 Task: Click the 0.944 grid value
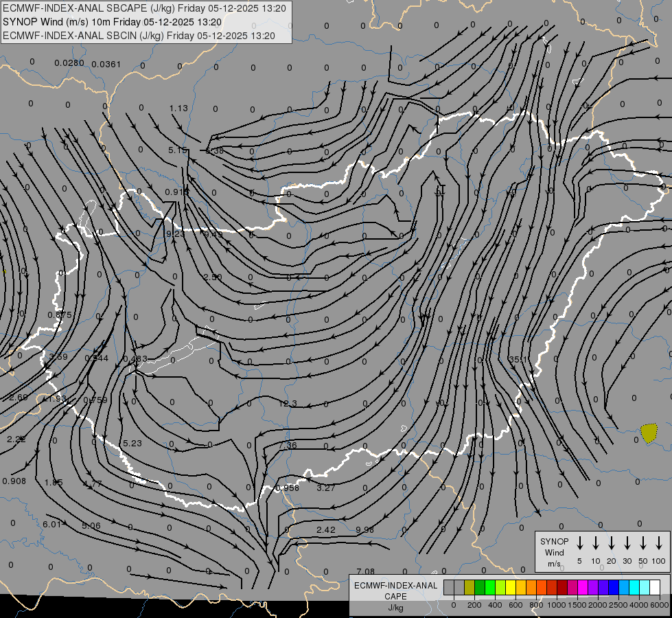96,358
